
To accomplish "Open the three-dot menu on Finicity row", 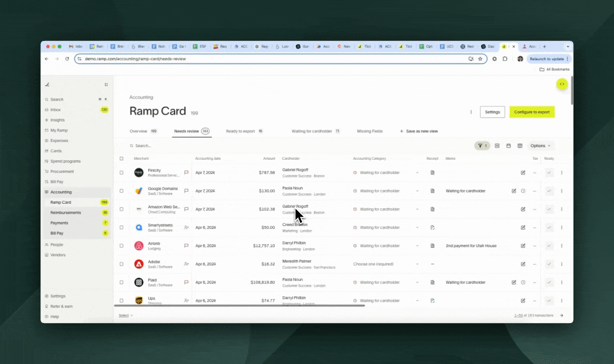I will (561, 172).
